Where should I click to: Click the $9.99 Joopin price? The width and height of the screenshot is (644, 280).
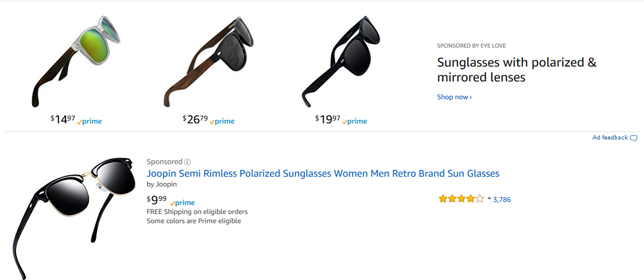coord(157,200)
